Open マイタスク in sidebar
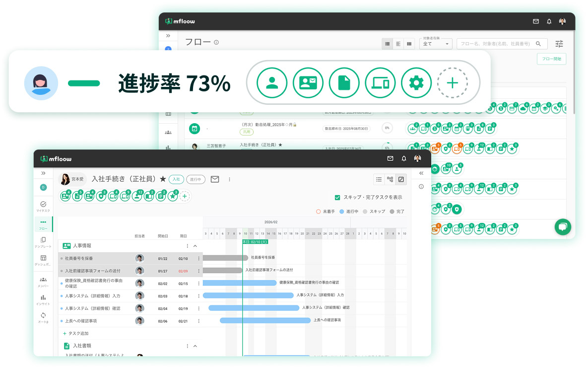The width and height of the screenshot is (588, 369). (x=43, y=206)
